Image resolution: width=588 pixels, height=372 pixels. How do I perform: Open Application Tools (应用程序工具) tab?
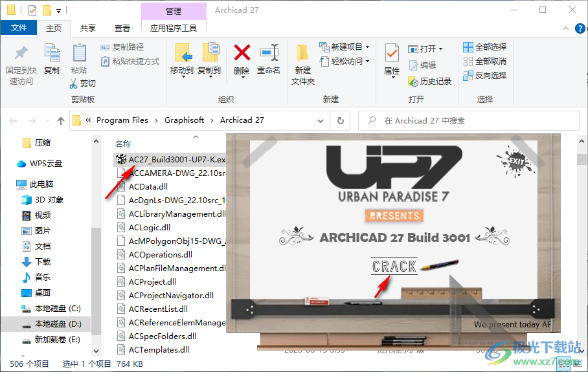(x=174, y=28)
